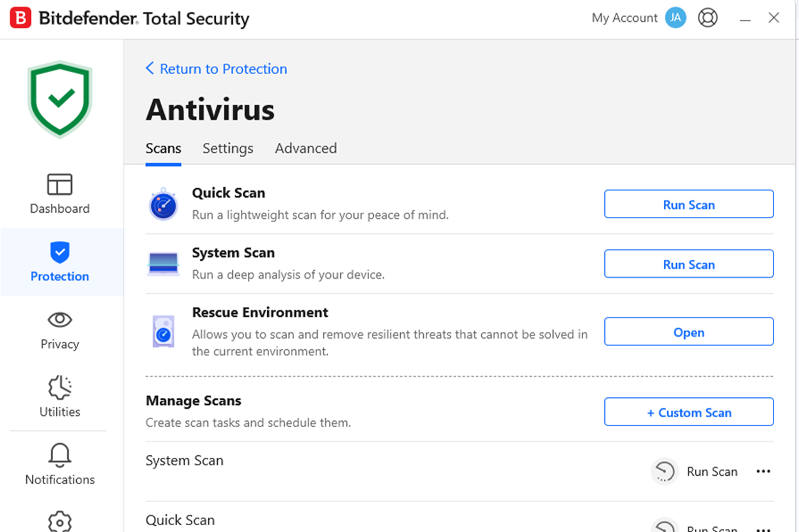The height and width of the screenshot is (532, 799).
Task: Click the support lifebuoy icon
Action: 708,18
